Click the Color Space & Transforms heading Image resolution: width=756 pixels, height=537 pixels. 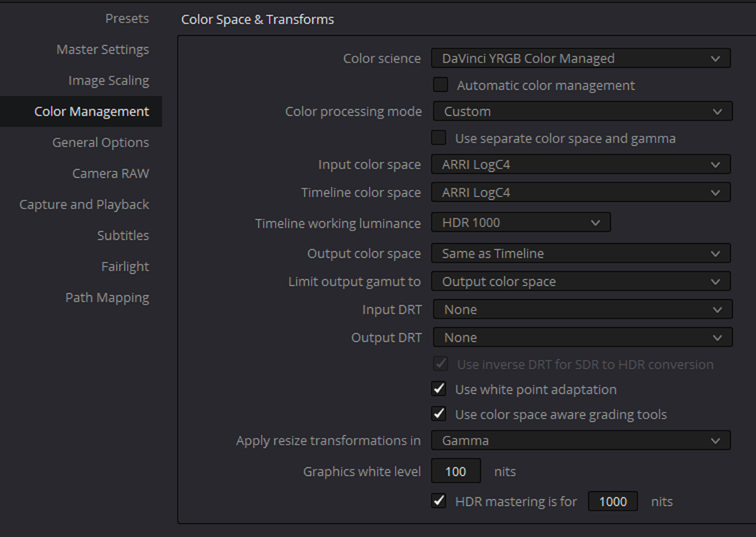coord(258,19)
